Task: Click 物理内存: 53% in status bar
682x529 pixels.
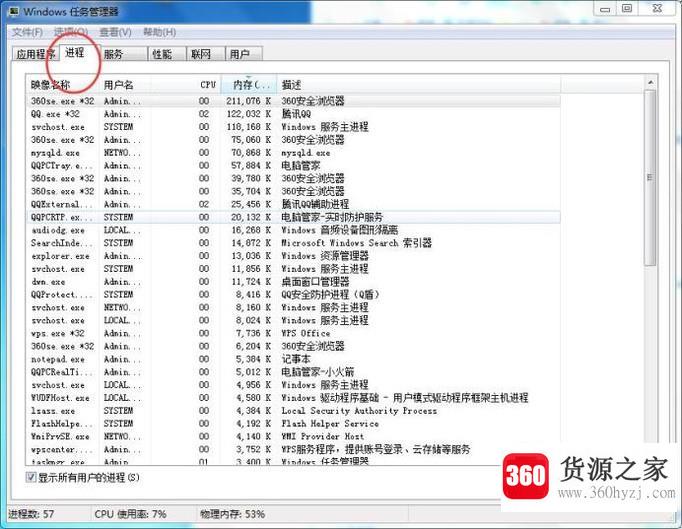Action: tap(232, 514)
